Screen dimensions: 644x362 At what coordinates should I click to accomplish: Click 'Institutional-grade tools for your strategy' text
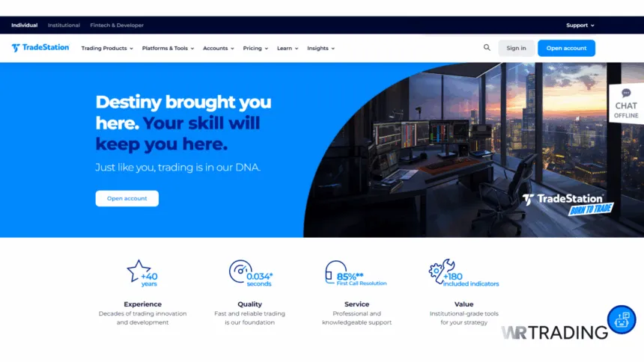coord(464,318)
